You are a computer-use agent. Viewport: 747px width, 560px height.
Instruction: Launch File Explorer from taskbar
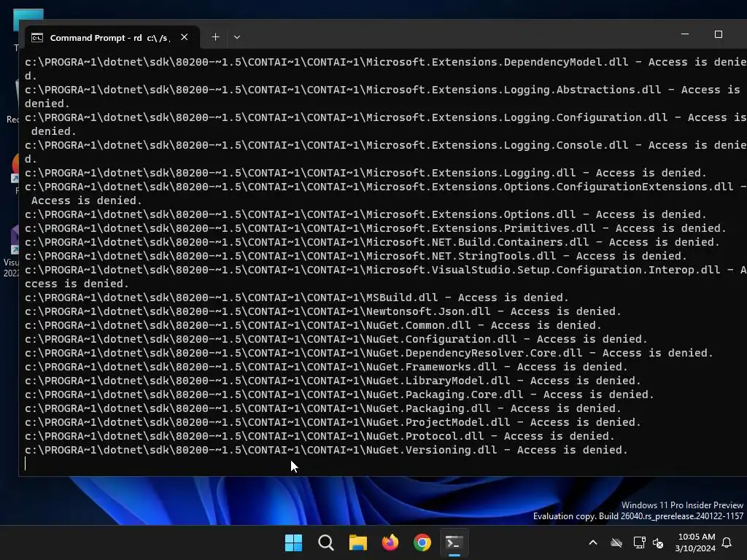point(357,542)
